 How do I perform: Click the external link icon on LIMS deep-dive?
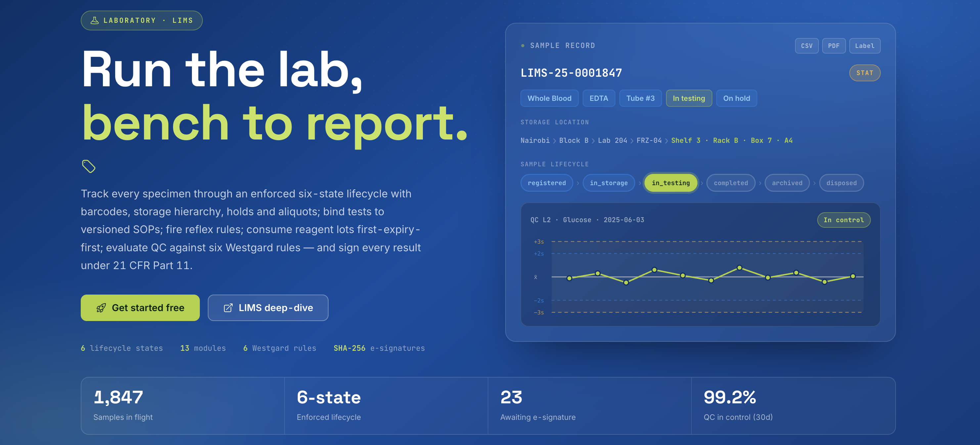(x=228, y=308)
